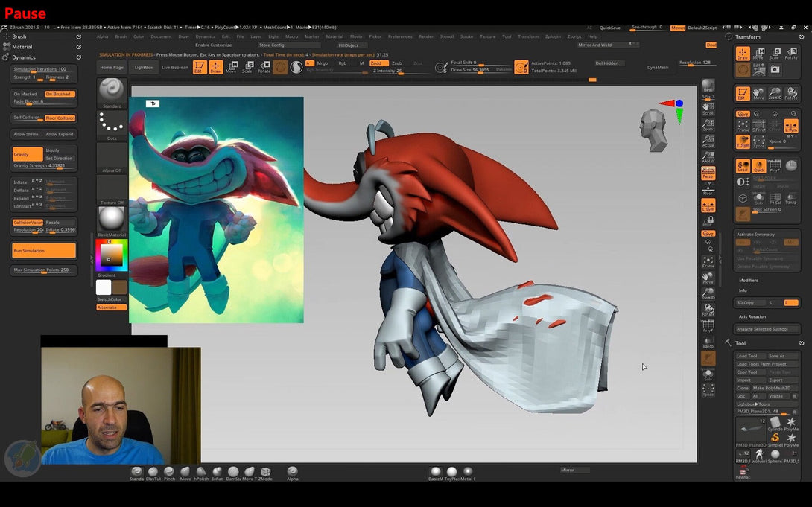
Task: Click the Local icon in Transform palette
Action: click(x=743, y=166)
